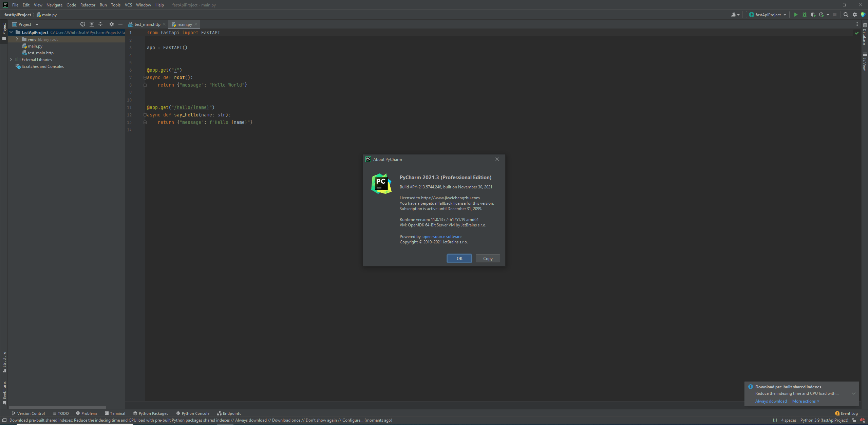Open the Database side panel

pos(865,34)
